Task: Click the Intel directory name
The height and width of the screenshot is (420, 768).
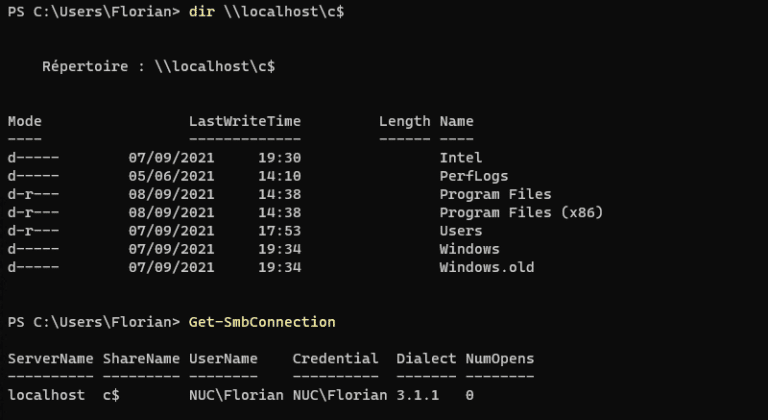Action: pos(460,158)
